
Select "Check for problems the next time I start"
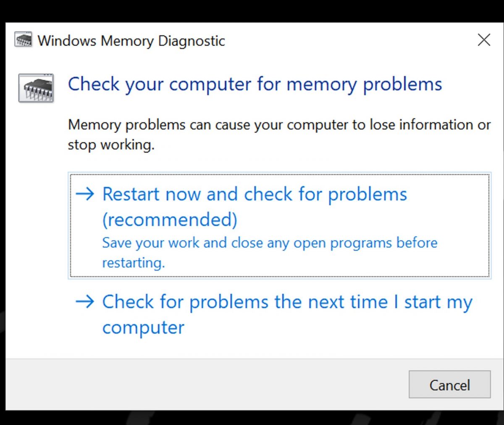[287, 302]
